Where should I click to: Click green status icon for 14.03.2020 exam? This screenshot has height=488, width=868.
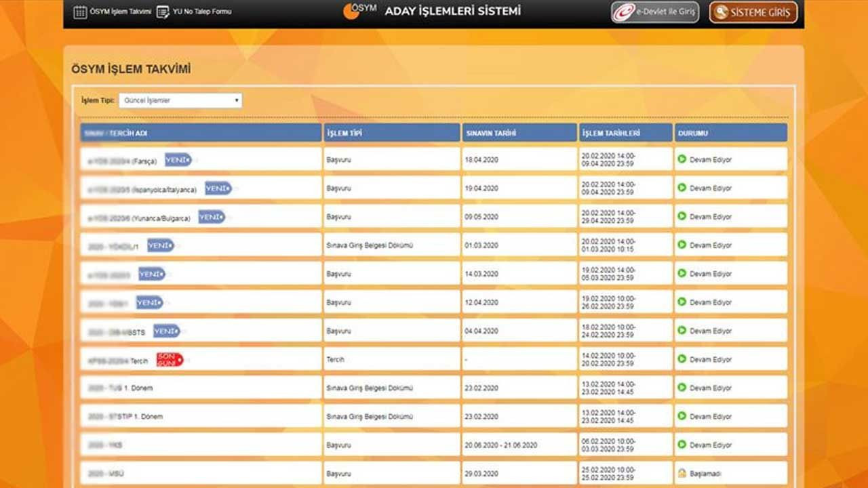coord(682,273)
